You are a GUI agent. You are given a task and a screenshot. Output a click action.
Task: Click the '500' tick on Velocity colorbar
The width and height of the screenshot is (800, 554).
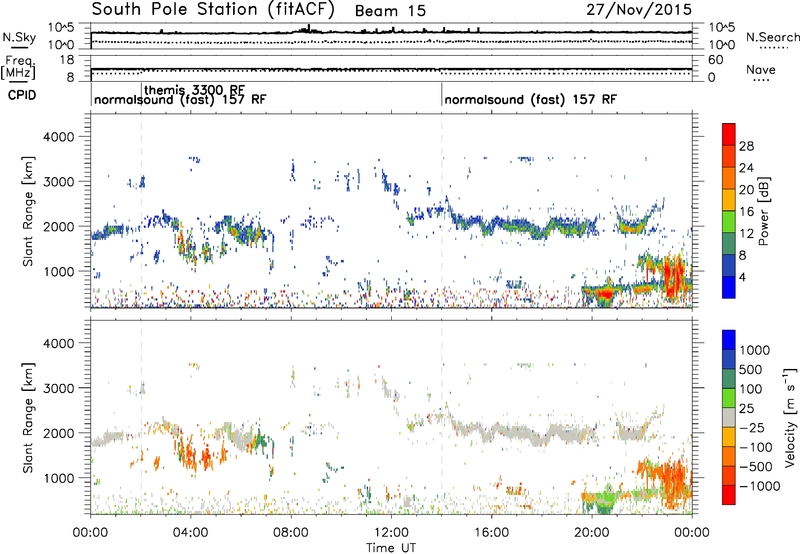tap(751, 370)
